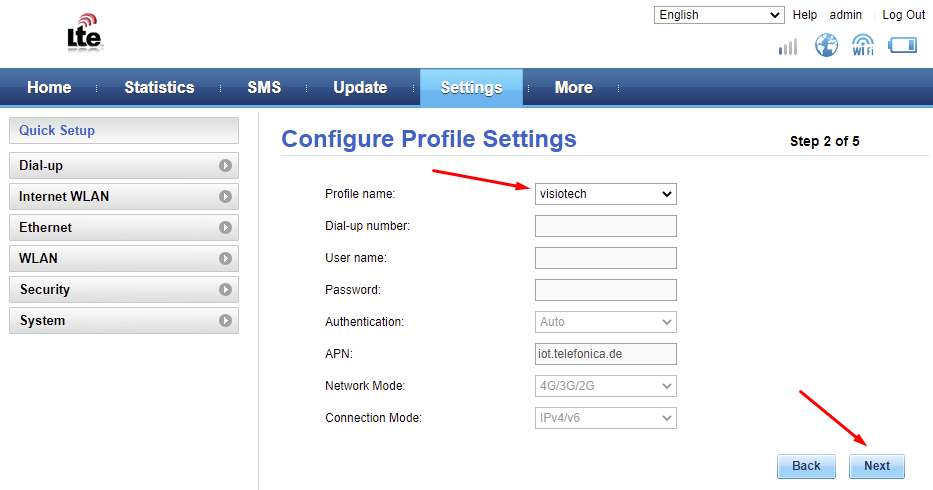Image resolution: width=933 pixels, height=490 pixels.
Task: Expand the Dial-up section arrow
Action: 226,166
